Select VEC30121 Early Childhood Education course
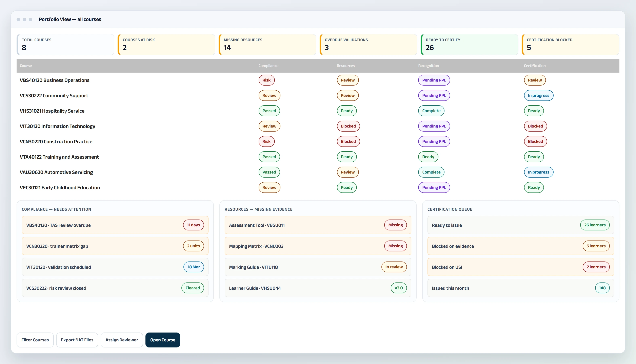Screen dimensions: 636x364 click(x=318, y=187)
